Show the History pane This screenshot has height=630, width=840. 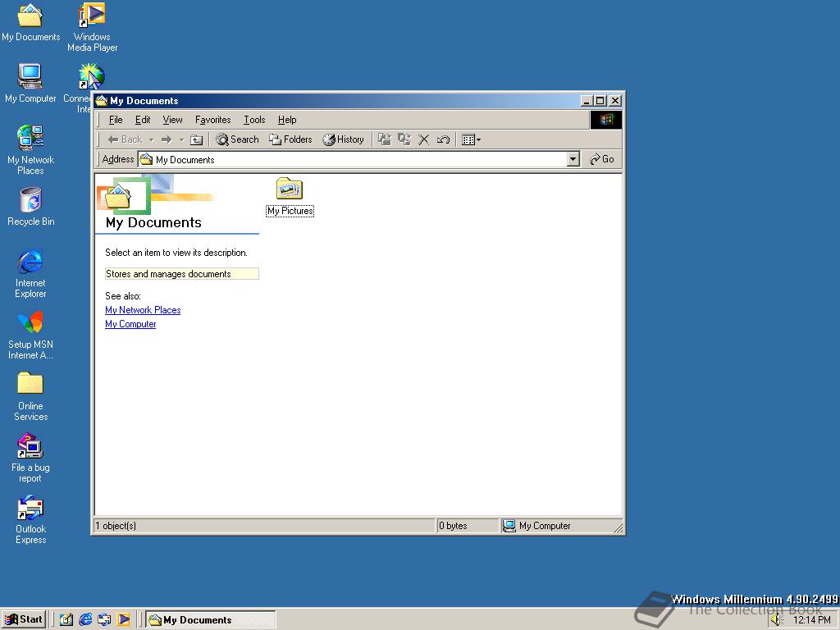(x=343, y=139)
